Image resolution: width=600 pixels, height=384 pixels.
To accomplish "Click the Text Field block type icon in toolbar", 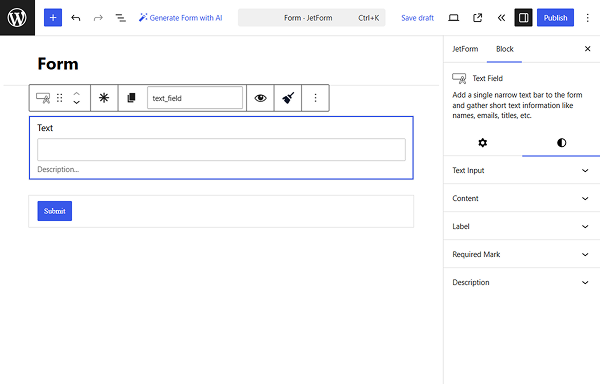I will click(x=43, y=98).
